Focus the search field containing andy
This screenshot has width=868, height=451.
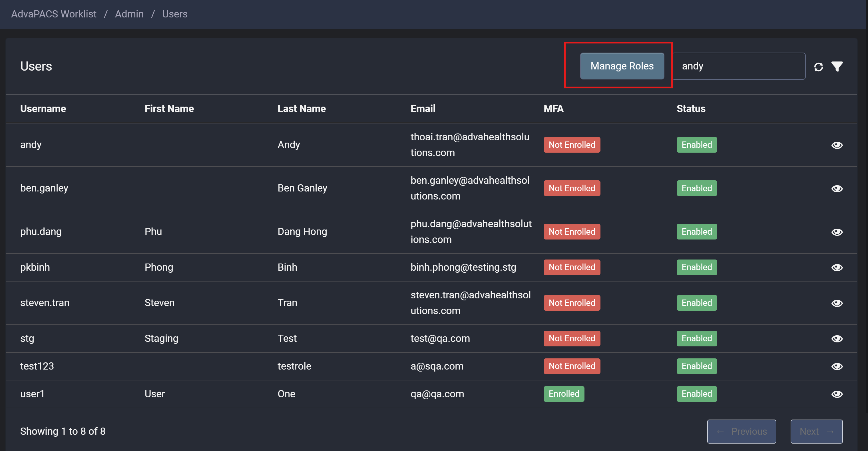(739, 66)
